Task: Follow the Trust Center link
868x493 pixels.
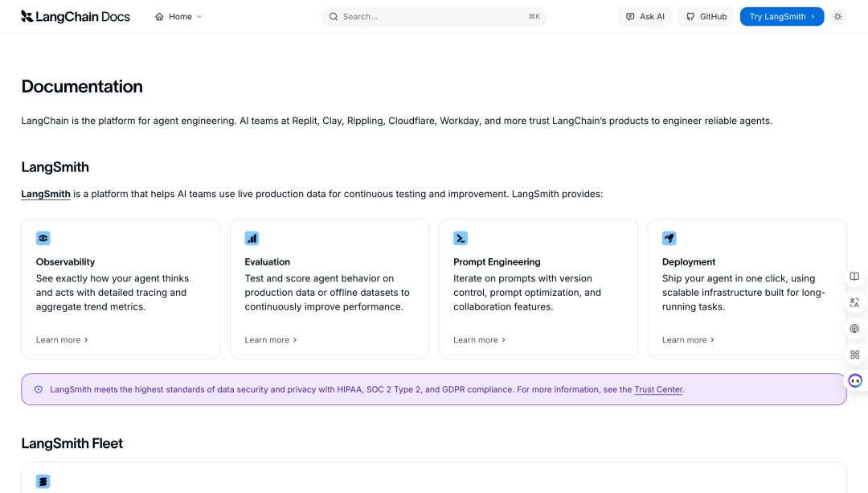Action: (x=658, y=389)
